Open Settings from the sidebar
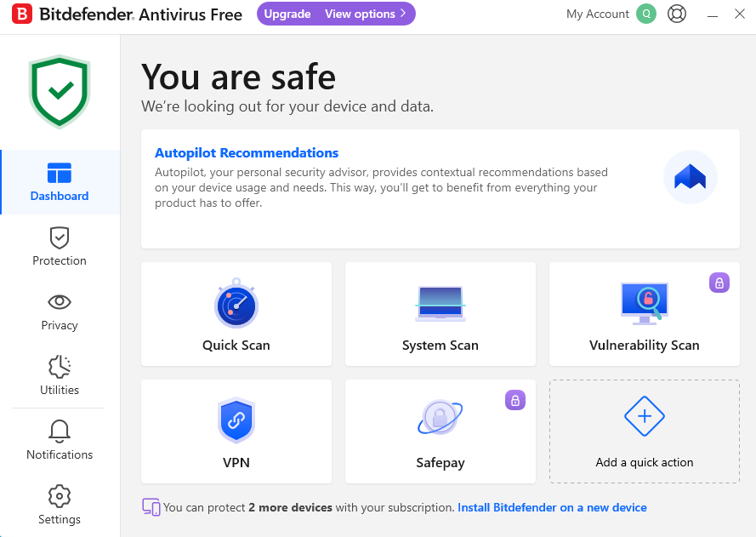Viewport: 756px width, 537px height. (60, 506)
